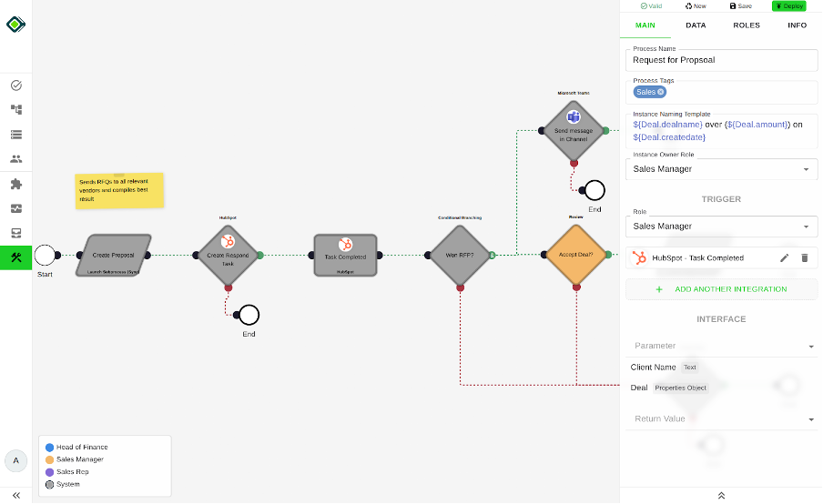This screenshot has width=823, height=504.
Task: Edit the HubSpot Task Completed trigger
Action: tap(784, 258)
